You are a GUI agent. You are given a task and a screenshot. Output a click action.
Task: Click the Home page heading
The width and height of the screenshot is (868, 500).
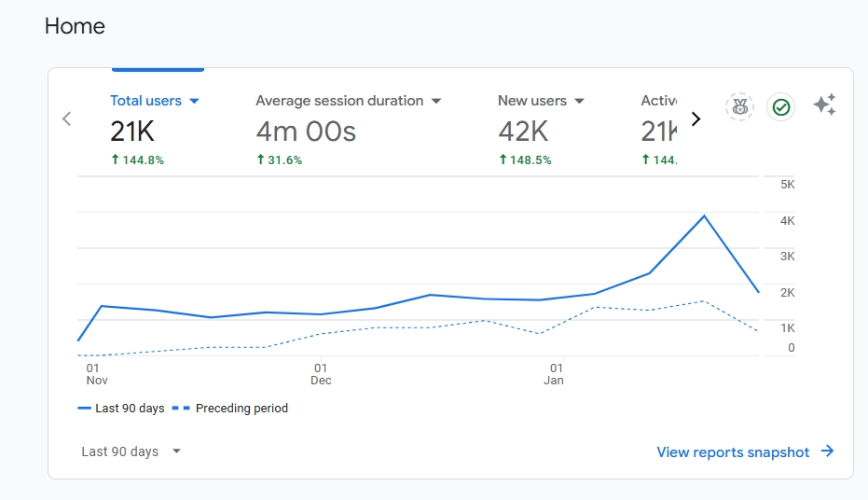pyautogui.click(x=75, y=26)
